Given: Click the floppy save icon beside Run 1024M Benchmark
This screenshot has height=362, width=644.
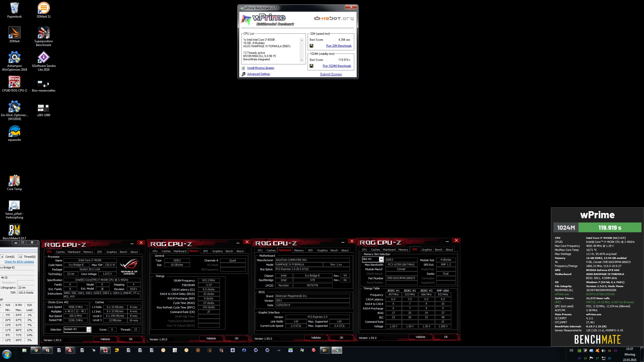Looking at the screenshot, I should [x=311, y=66].
